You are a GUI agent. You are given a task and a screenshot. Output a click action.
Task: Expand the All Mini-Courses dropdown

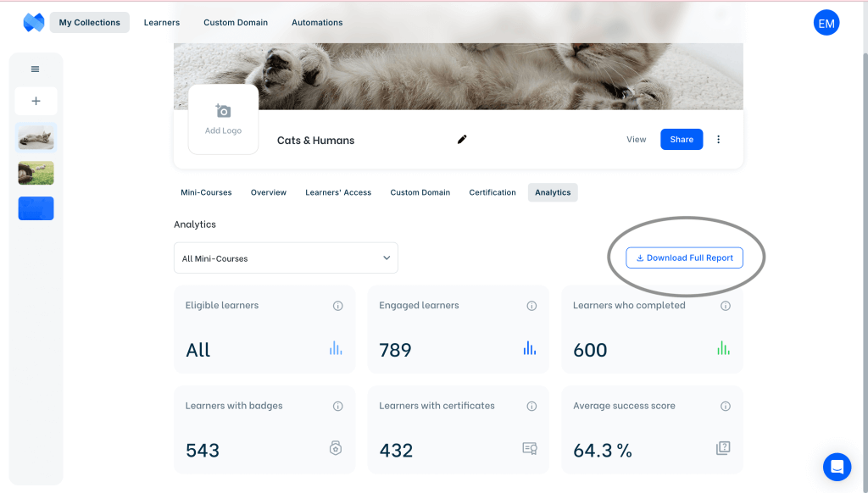286,258
